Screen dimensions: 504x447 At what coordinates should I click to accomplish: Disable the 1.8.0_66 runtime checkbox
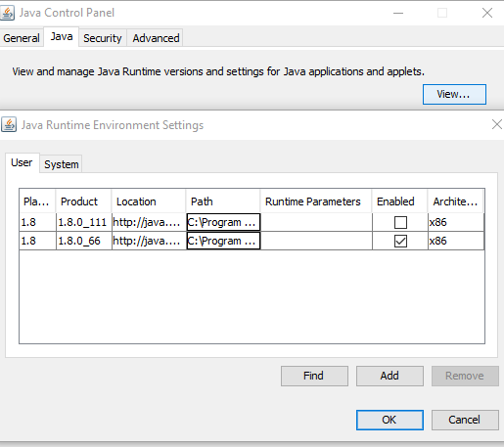point(400,241)
